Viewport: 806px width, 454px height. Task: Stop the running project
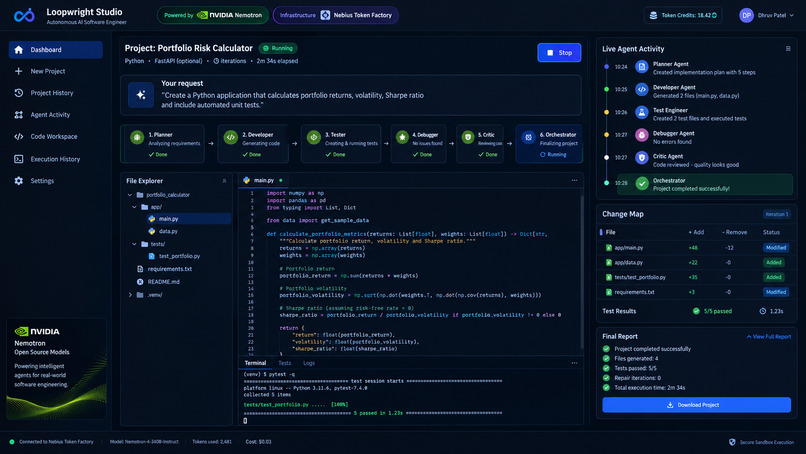coord(559,52)
